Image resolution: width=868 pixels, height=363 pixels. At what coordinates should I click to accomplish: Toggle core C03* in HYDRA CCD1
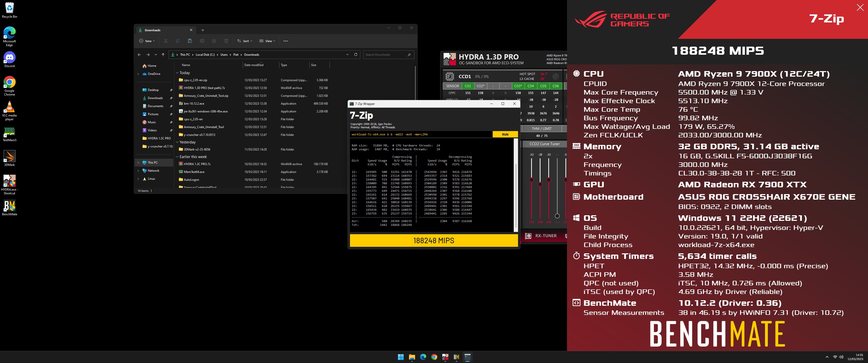coord(518,86)
